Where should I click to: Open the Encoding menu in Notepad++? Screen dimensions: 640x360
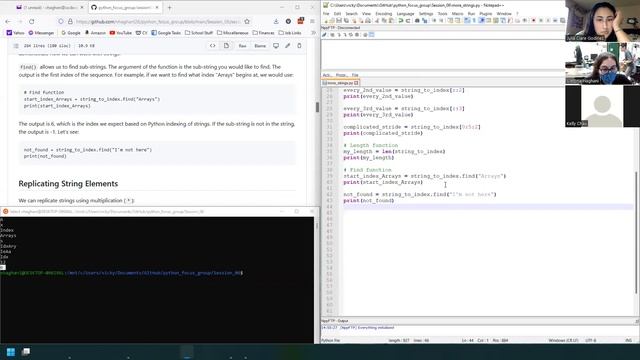[383, 13]
